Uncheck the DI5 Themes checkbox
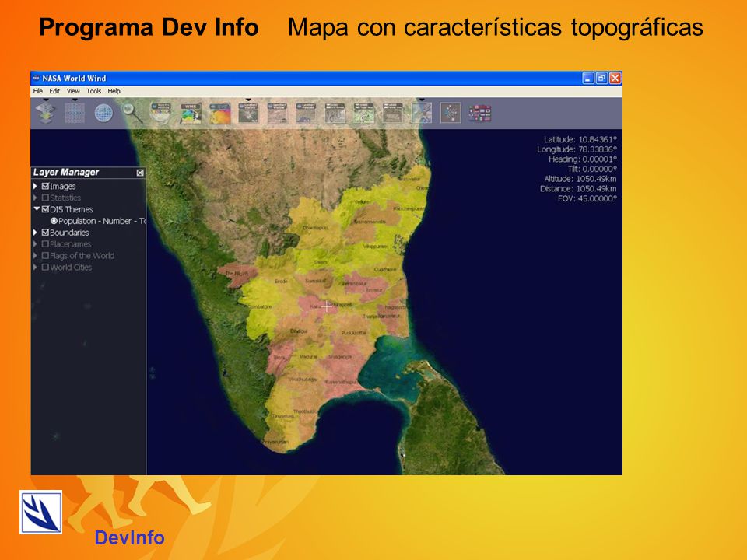The width and height of the screenshot is (747, 560). click(45, 209)
